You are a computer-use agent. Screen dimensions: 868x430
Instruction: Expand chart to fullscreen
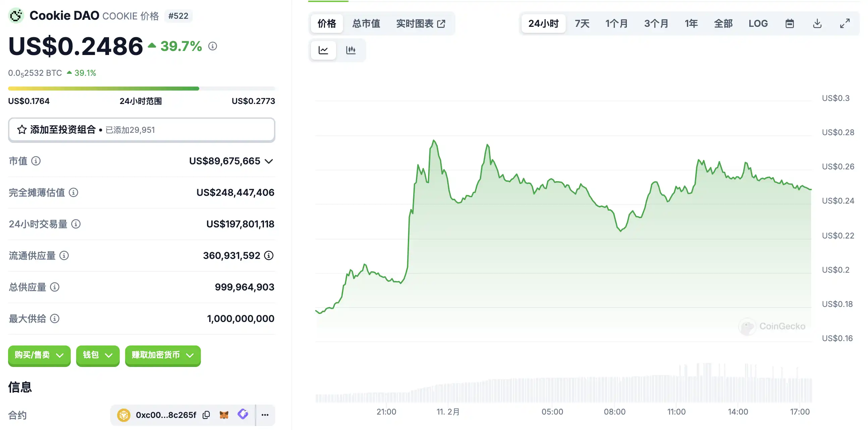pos(845,23)
